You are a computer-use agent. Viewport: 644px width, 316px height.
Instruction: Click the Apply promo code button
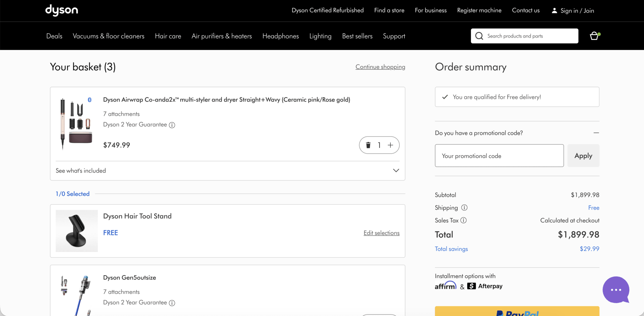click(583, 155)
